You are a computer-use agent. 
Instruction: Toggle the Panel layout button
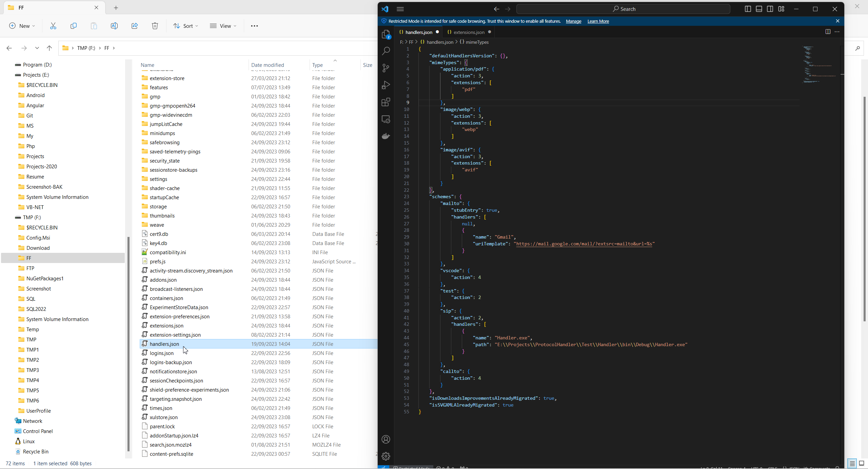[x=759, y=9]
